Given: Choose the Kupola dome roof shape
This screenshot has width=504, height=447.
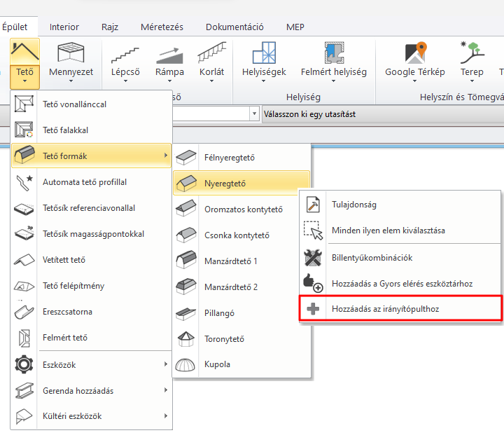Looking at the screenshot, I should [x=217, y=364].
